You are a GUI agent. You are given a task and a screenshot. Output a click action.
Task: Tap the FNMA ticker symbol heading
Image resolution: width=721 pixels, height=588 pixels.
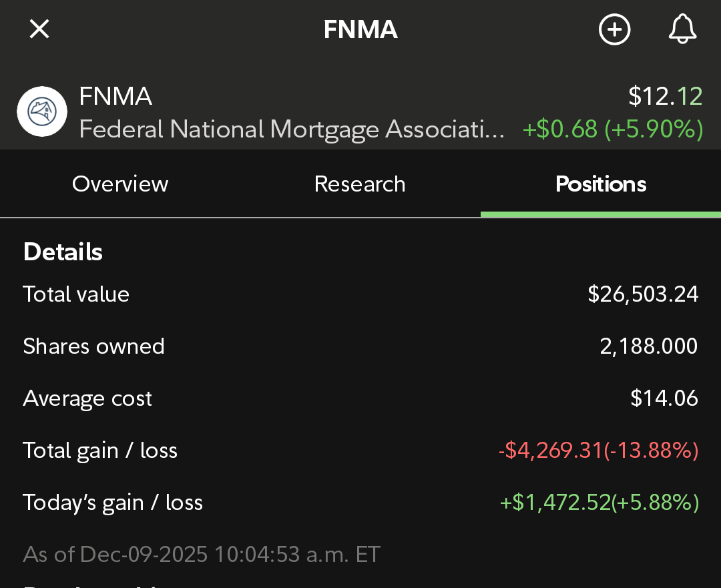[115, 97]
